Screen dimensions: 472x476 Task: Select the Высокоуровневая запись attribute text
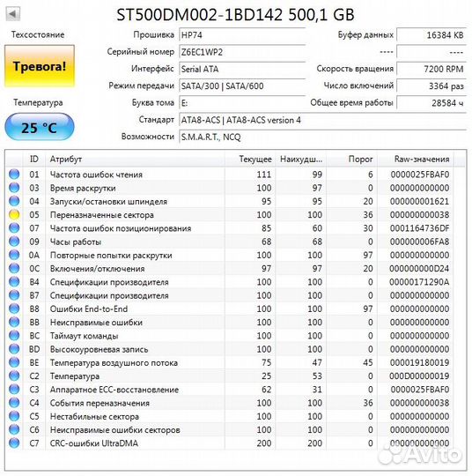click(100, 349)
